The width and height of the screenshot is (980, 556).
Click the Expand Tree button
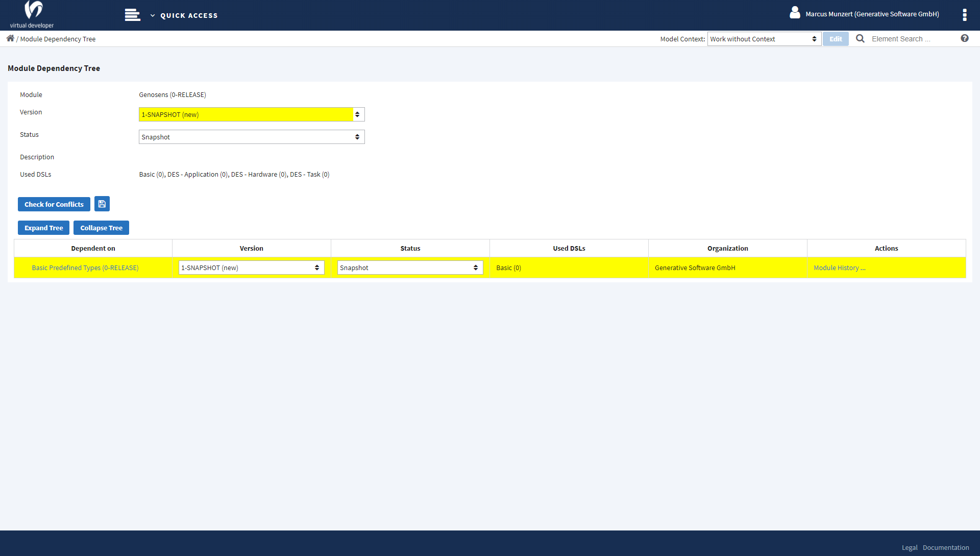click(x=43, y=228)
